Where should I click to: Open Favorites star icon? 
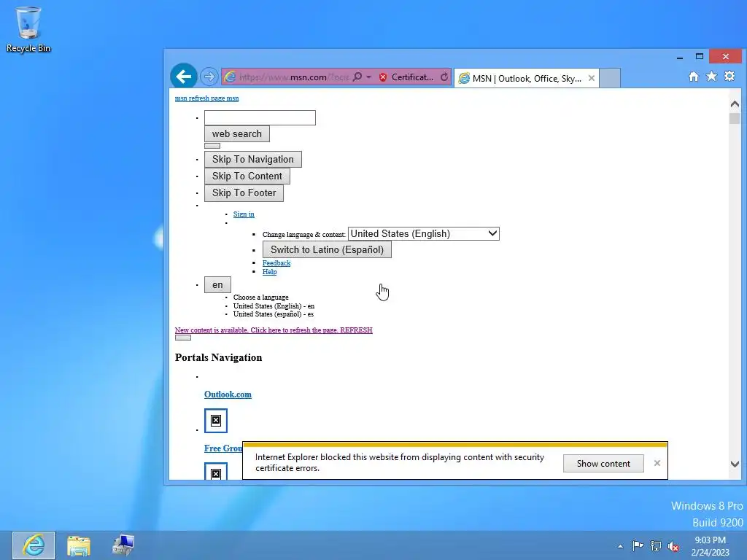711,76
